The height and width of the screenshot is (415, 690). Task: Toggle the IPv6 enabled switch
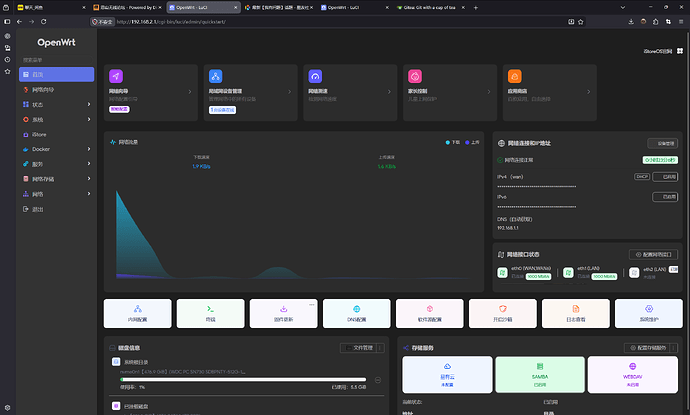coord(665,197)
